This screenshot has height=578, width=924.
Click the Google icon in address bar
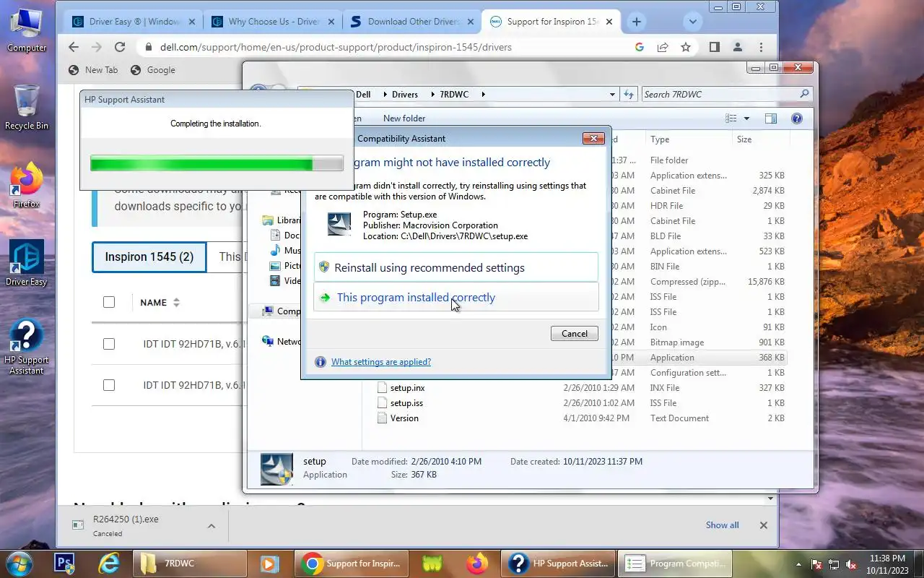coord(640,47)
